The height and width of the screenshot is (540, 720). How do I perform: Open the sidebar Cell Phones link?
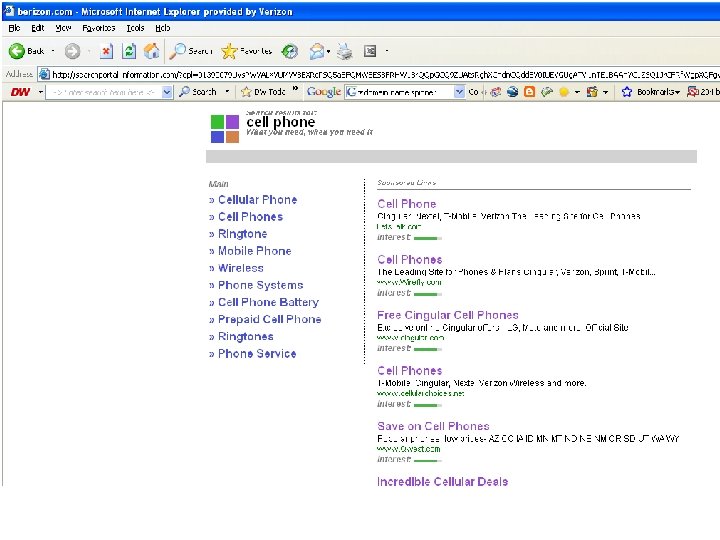point(250,217)
